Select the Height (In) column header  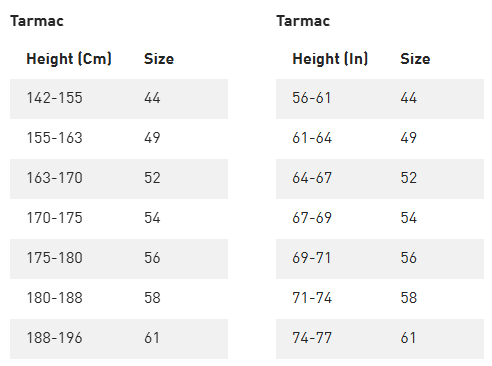click(330, 59)
